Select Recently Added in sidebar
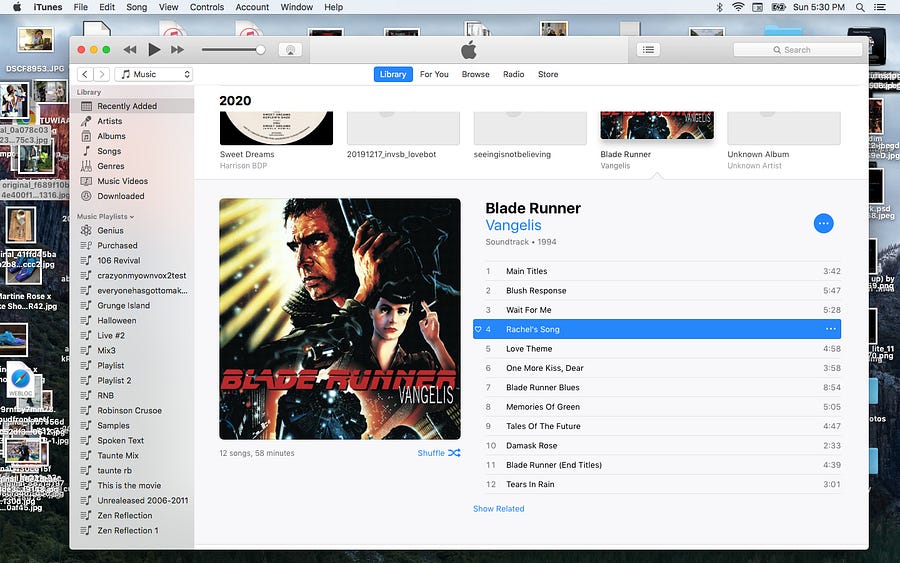This screenshot has width=900, height=563. (x=132, y=106)
